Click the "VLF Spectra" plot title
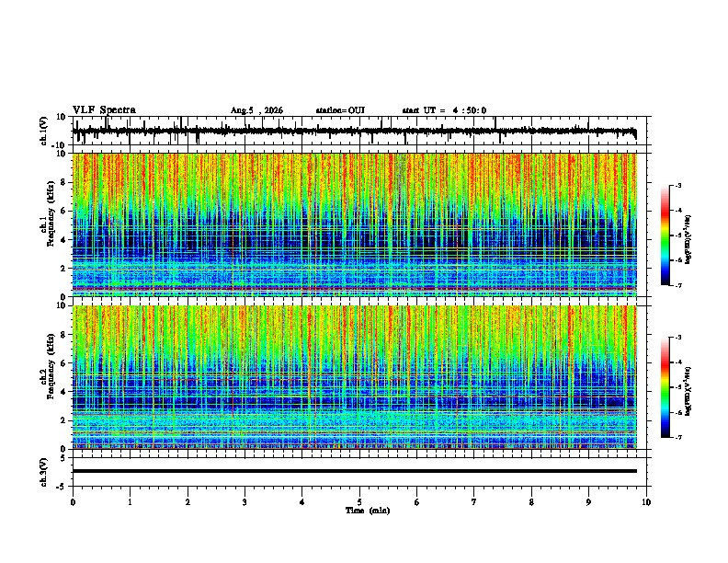The image size is (728, 563). [104, 110]
